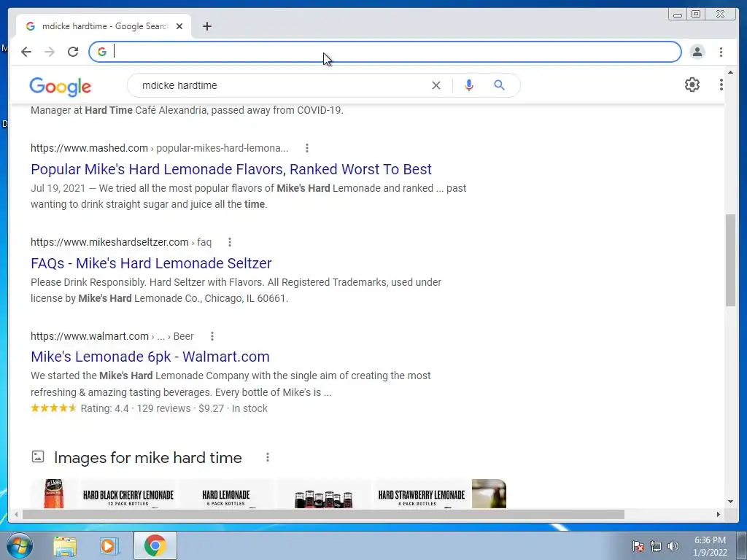Click the Chrome address bar

tap(385, 52)
